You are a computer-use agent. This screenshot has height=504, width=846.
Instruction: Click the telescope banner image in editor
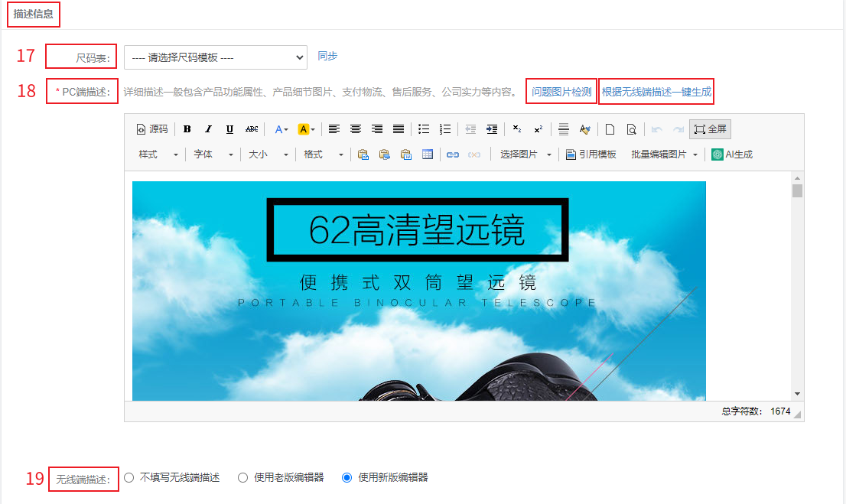418,291
